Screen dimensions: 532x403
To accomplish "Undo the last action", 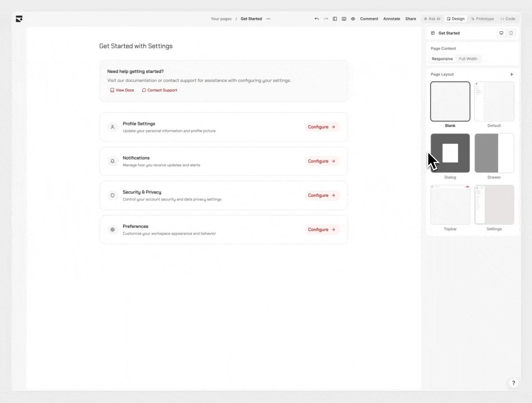I will coord(317,19).
